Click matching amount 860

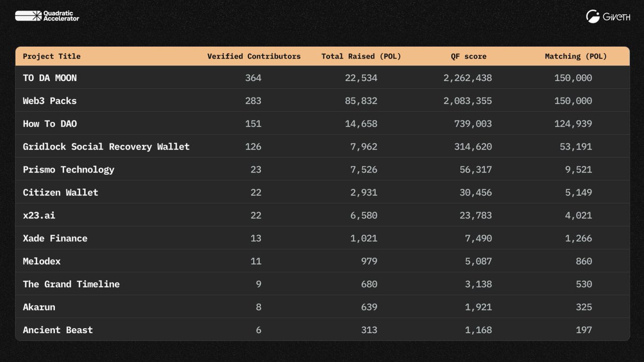584,261
